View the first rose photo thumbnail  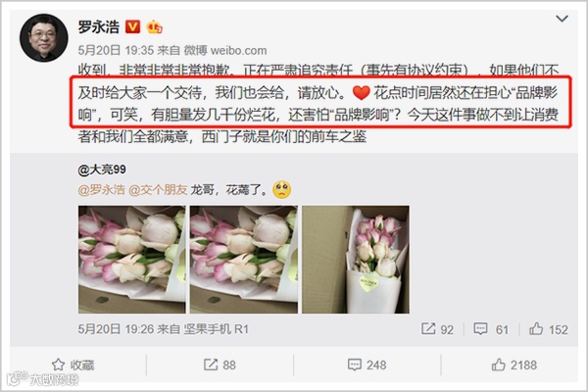click(131, 259)
